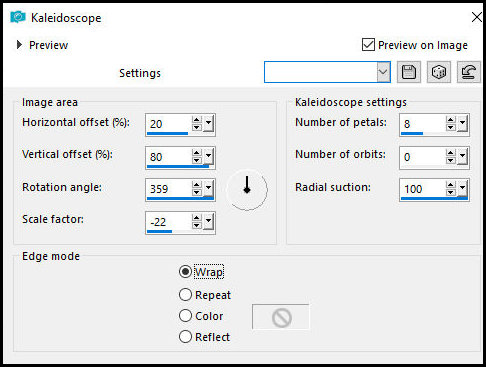Select the Repeat edge mode radio button
486x367 pixels.
(185, 295)
